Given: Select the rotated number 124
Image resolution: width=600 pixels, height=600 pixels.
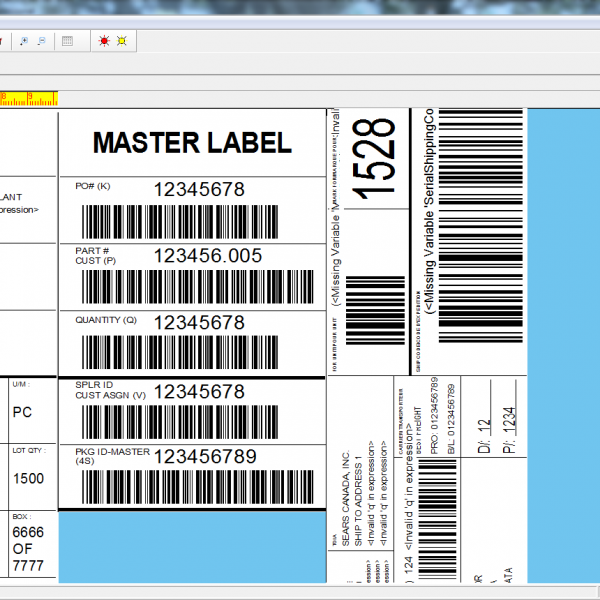Looking at the screenshot, I should point(408,565).
